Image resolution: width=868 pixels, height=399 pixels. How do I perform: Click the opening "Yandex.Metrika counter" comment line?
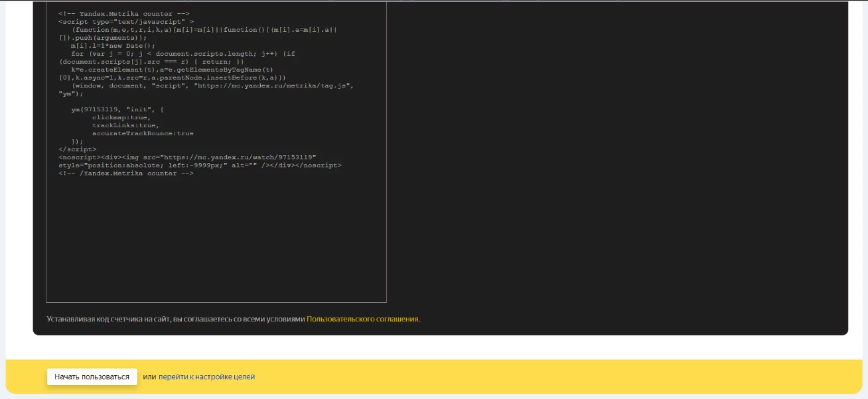pyautogui.click(x=124, y=14)
